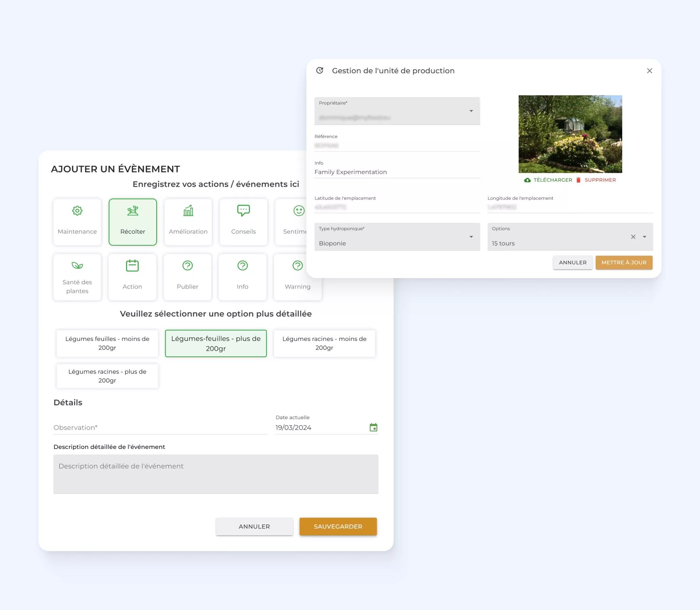Expand the Type hydroponique dropdown
The image size is (700, 610).
pyautogui.click(x=471, y=237)
